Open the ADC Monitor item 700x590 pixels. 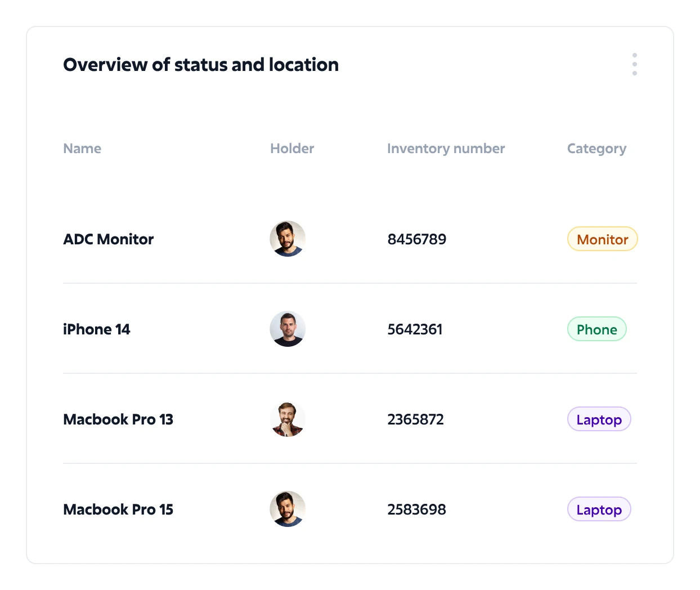click(109, 239)
